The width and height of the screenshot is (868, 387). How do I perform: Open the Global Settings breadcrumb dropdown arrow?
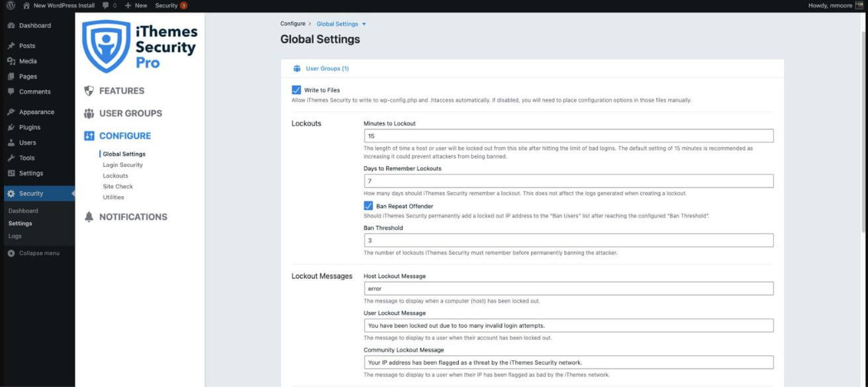[364, 24]
